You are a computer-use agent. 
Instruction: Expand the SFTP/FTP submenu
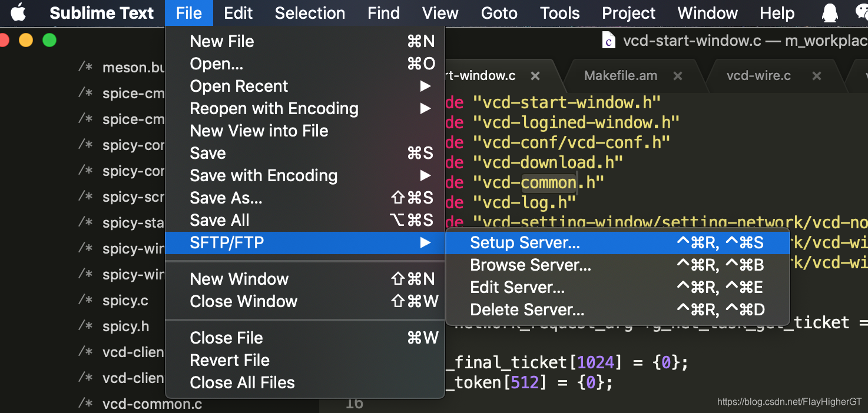305,242
